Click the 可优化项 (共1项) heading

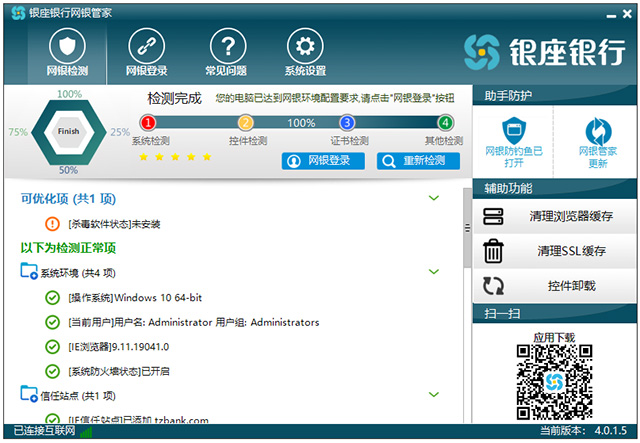pyautogui.click(x=68, y=199)
